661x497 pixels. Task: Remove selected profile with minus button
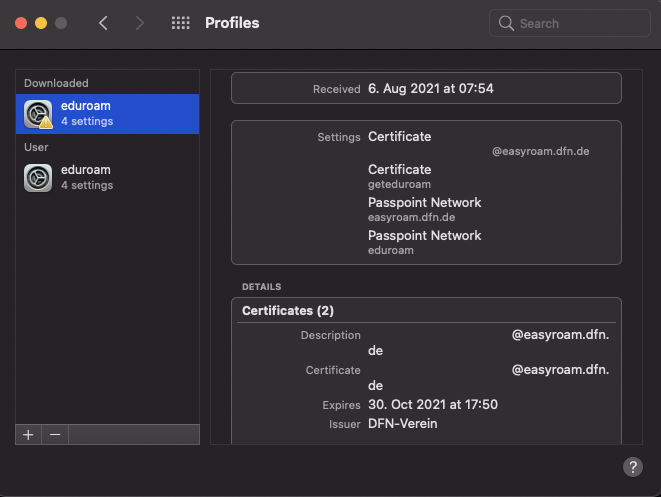[55, 435]
